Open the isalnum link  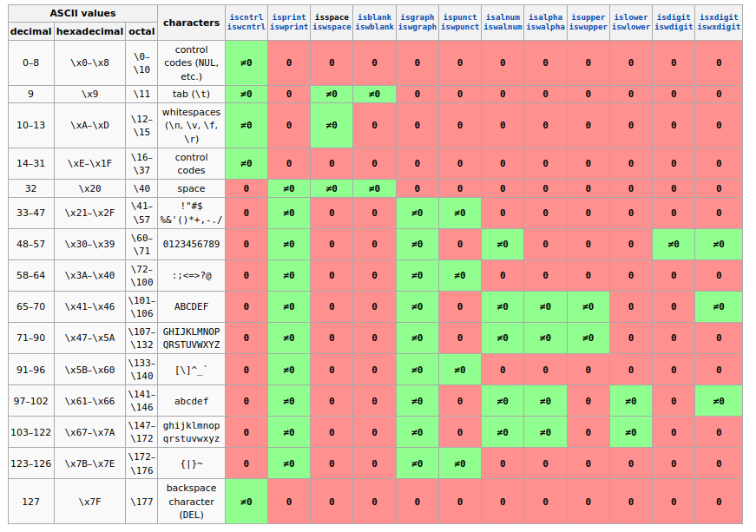coord(503,16)
